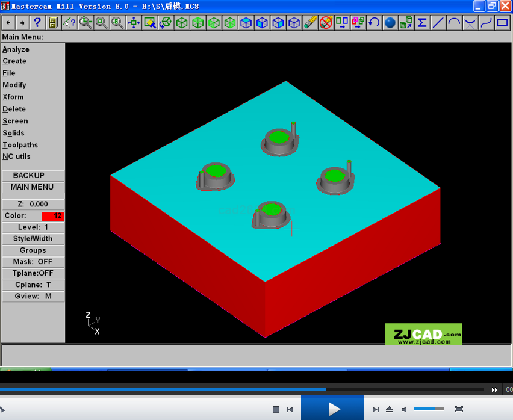The image size is (513, 420).
Task: Click the Fit to screen icon
Action: coord(134,23)
